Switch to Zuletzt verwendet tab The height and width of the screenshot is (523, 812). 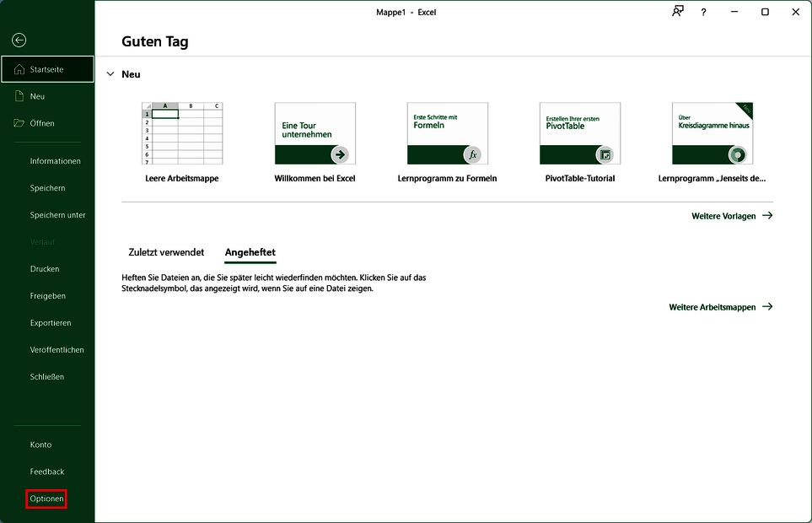166,252
